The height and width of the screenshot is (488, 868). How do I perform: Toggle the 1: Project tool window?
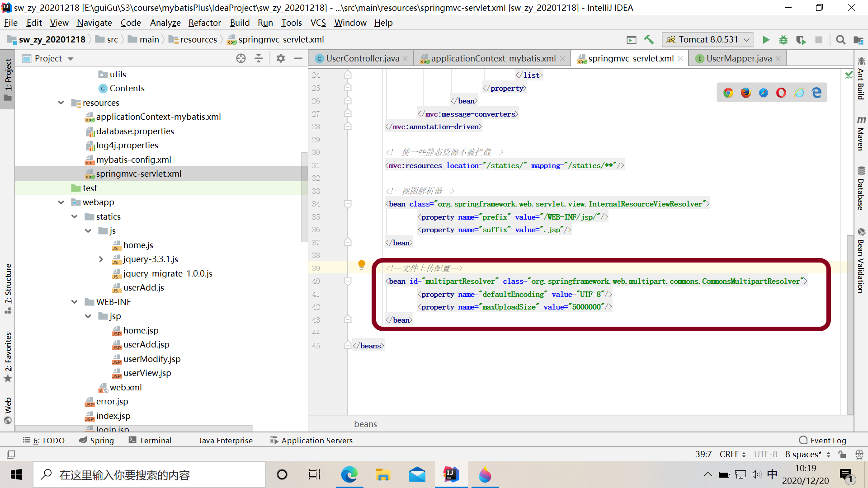coord(8,80)
